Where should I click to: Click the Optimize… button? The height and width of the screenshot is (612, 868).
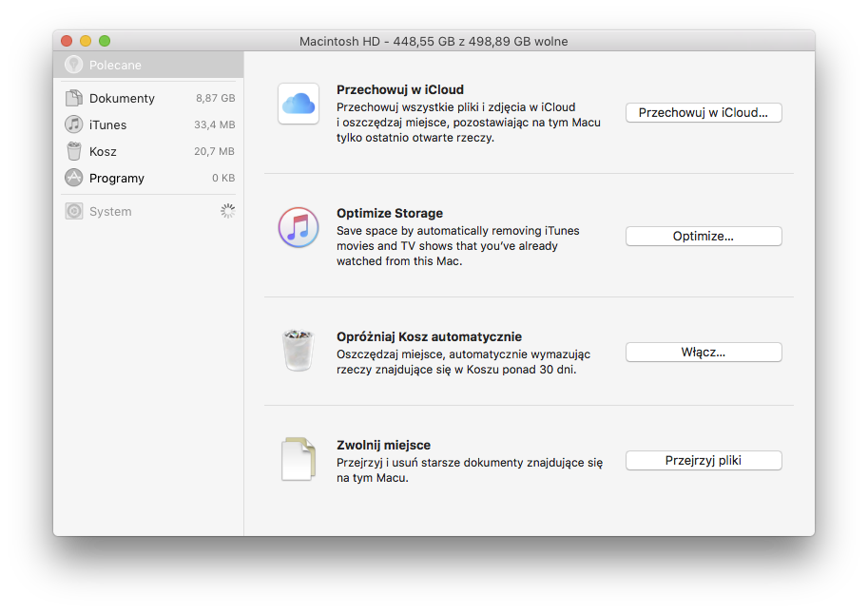tap(704, 236)
